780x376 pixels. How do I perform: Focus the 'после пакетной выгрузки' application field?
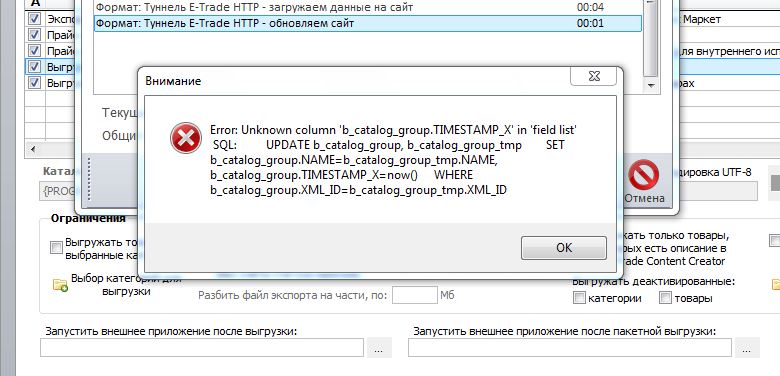[x=570, y=347]
